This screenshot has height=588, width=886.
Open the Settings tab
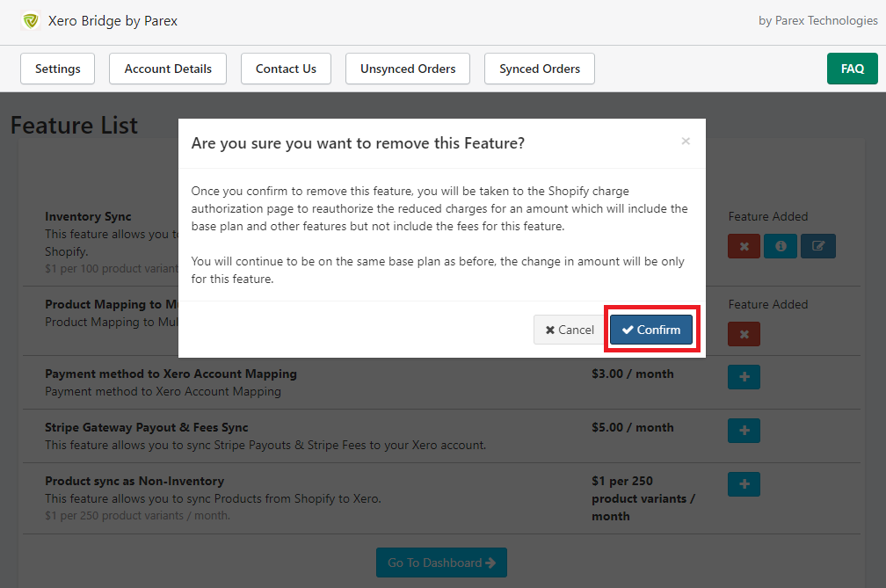(58, 69)
